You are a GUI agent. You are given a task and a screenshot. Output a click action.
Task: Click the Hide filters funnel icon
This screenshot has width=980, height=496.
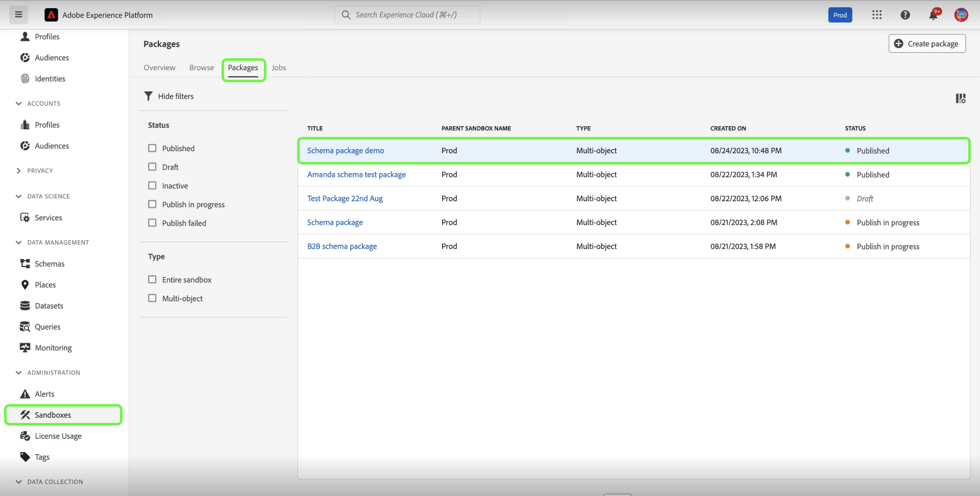click(149, 96)
